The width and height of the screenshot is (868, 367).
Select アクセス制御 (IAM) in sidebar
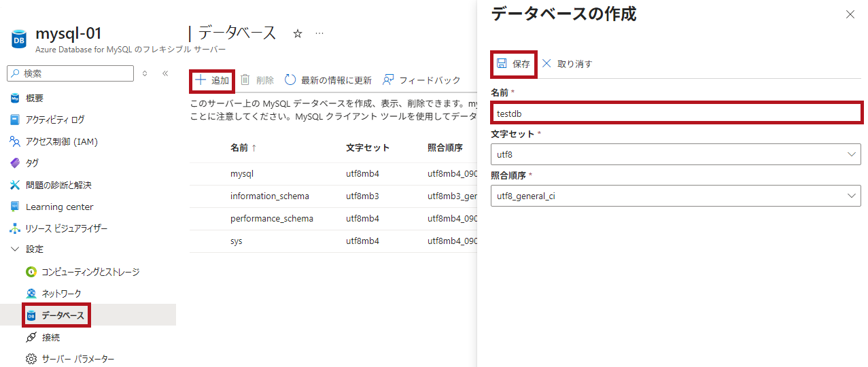pos(61,142)
